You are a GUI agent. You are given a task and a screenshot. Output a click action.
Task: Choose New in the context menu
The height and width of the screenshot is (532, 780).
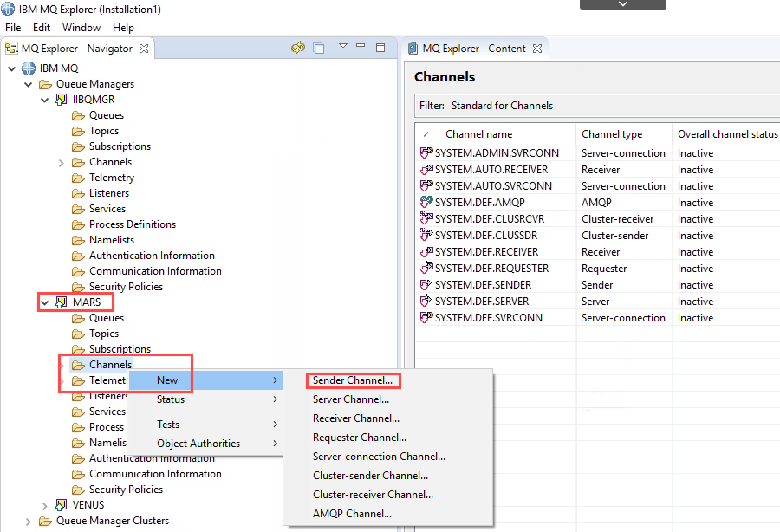[205, 380]
